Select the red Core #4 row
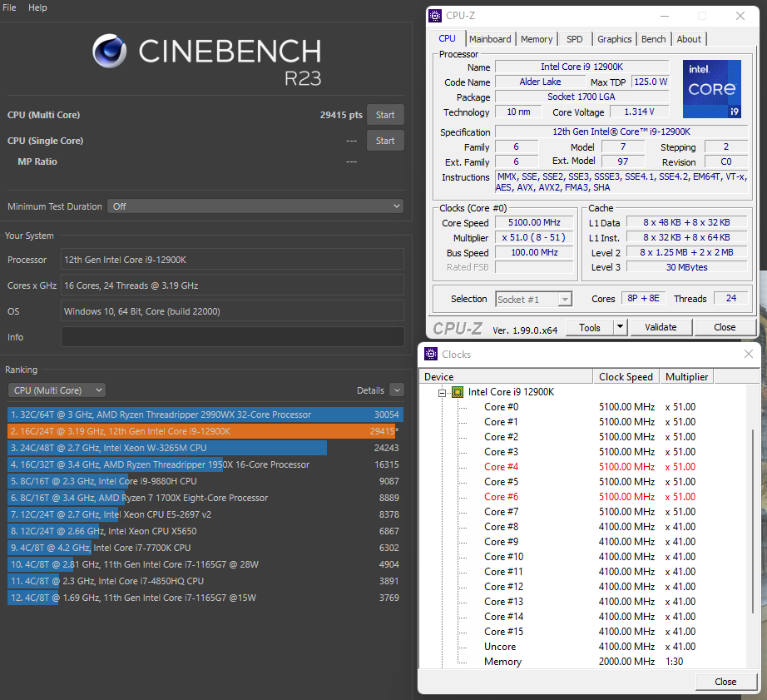This screenshot has height=700, width=767. coord(590,467)
